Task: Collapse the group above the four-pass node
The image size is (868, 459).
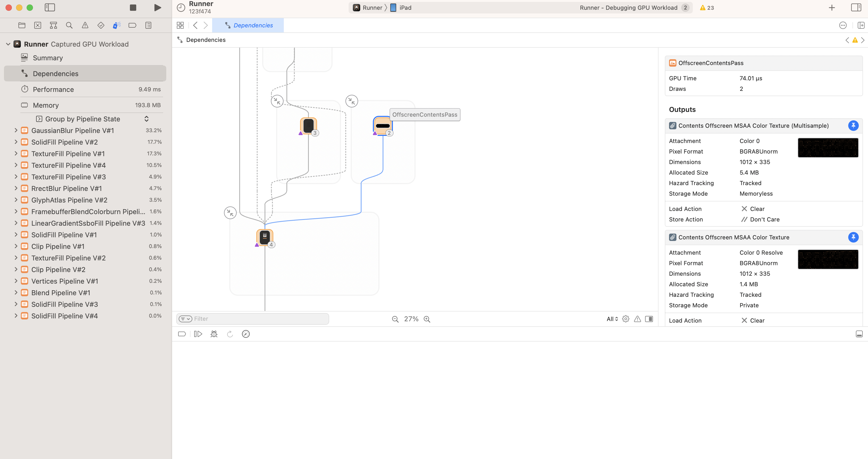Action: tap(230, 213)
